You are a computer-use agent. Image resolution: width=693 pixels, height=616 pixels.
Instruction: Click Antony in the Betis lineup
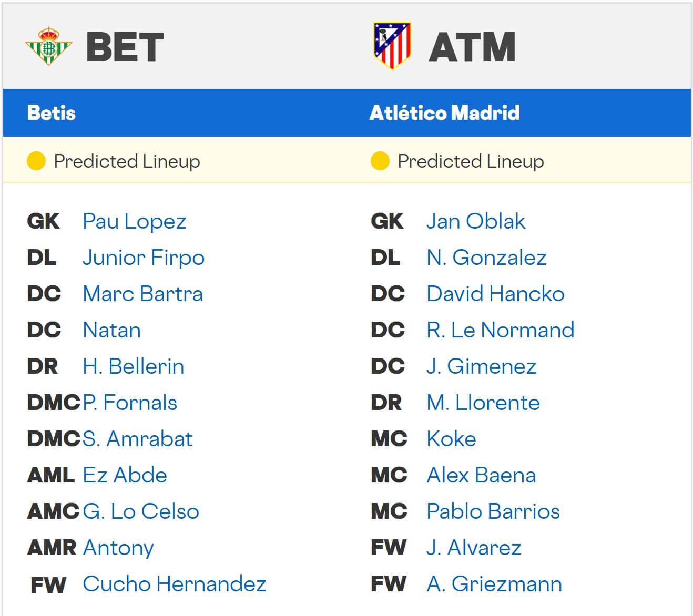[118, 548]
